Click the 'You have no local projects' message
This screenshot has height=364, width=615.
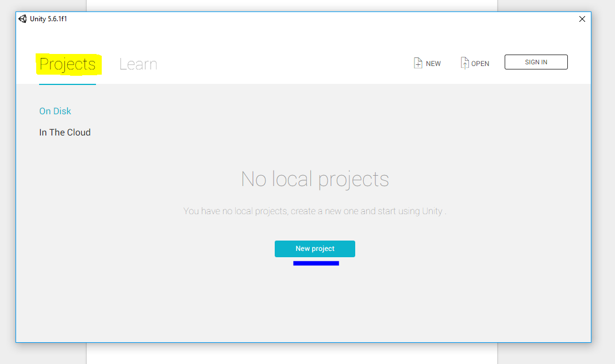314,211
